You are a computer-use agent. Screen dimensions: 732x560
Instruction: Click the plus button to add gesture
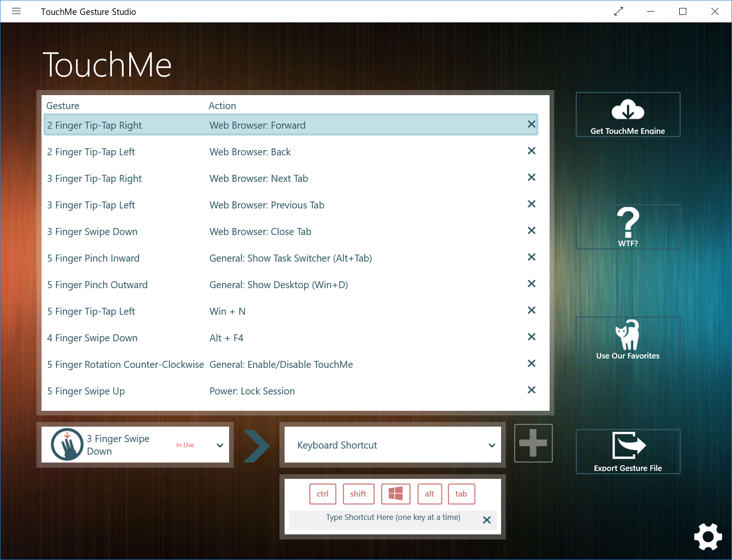tap(533, 443)
